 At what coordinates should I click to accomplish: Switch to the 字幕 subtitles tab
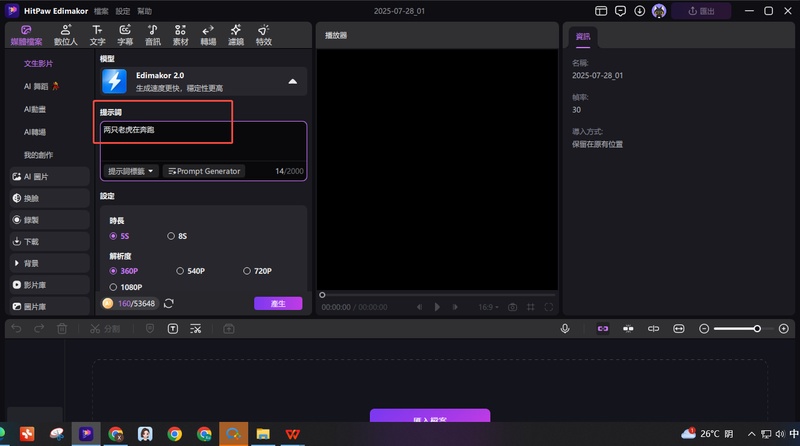click(x=125, y=35)
